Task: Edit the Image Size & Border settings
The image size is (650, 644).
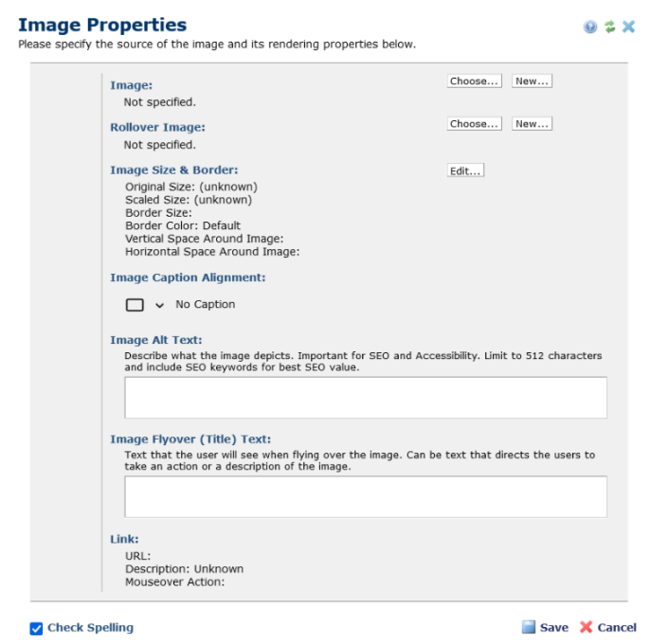Action: tap(465, 170)
